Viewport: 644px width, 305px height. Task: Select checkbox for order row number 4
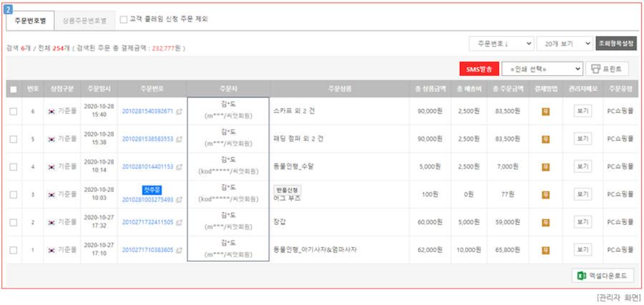click(x=14, y=167)
